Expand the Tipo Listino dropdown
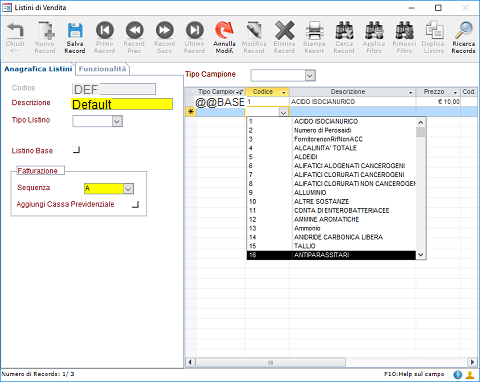This screenshot has height=382, width=480. pos(117,121)
